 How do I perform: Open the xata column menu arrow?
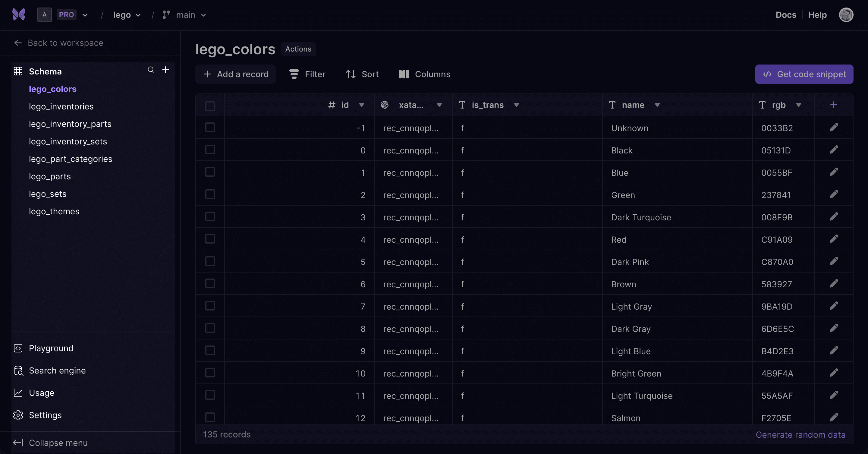coord(439,105)
